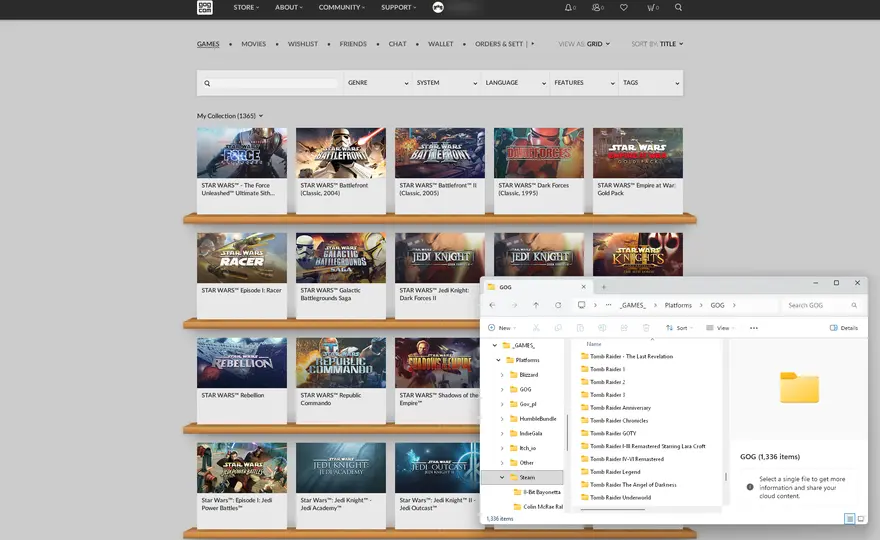
Task: Click the search magnifier in GOG header
Action: point(679,7)
